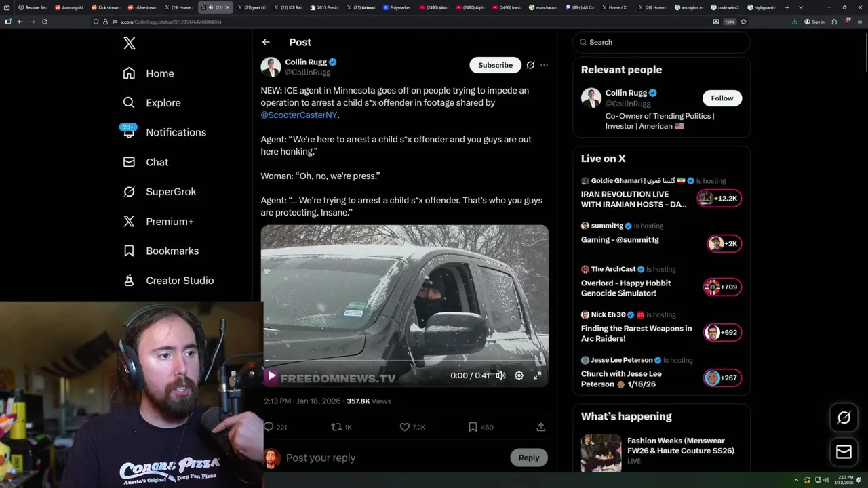Click the system volume icon
Image resolution: width=868 pixels, height=488 pixels.
pyautogui.click(x=825, y=481)
